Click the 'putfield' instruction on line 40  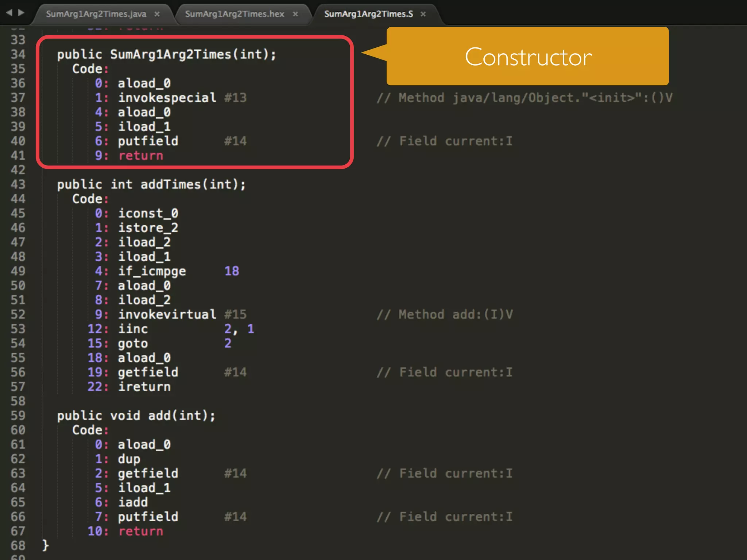(x=148, y=141)
